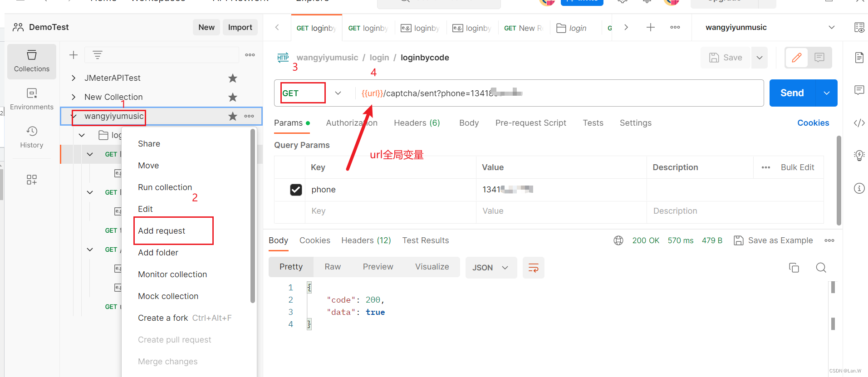This screenshot has width=868, height=377.
Task: Open params table column options three dots
Action: click(x=766, y=167)
